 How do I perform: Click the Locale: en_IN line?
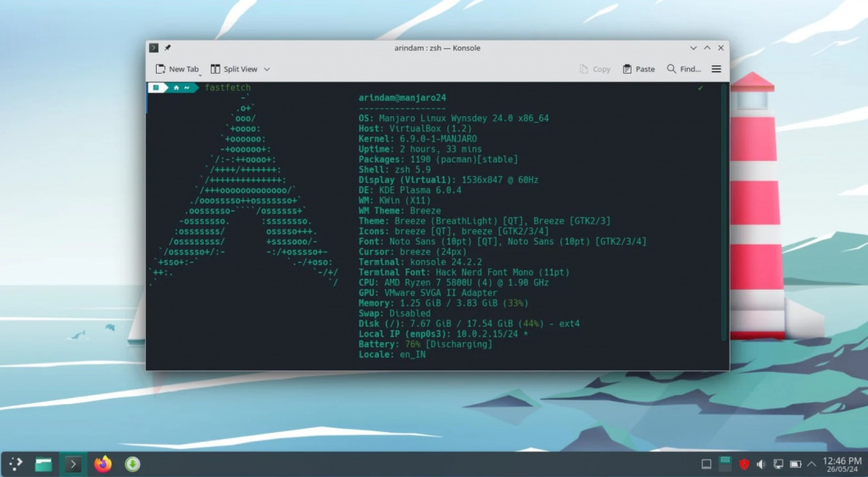click(392, 354)
